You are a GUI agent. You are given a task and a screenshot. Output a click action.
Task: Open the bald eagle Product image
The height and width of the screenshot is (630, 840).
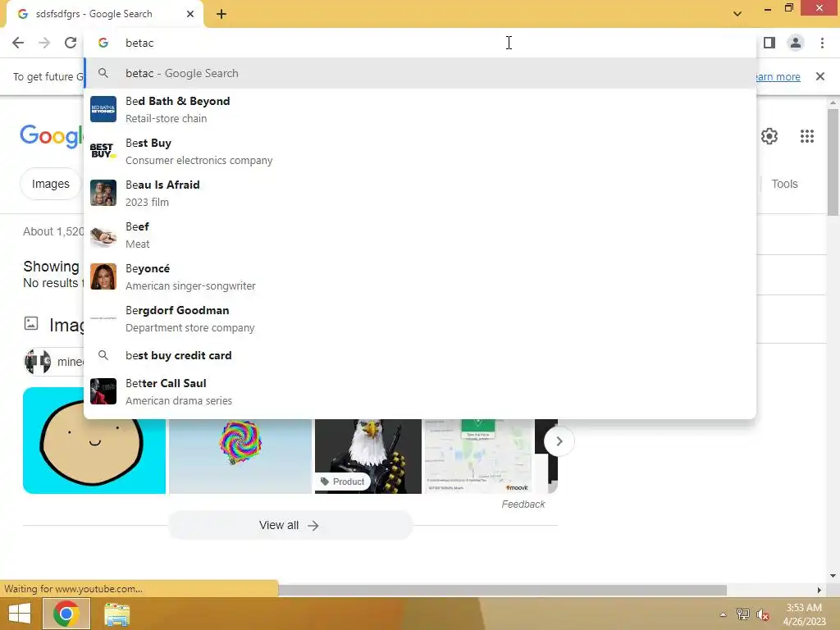click(368, 456)
